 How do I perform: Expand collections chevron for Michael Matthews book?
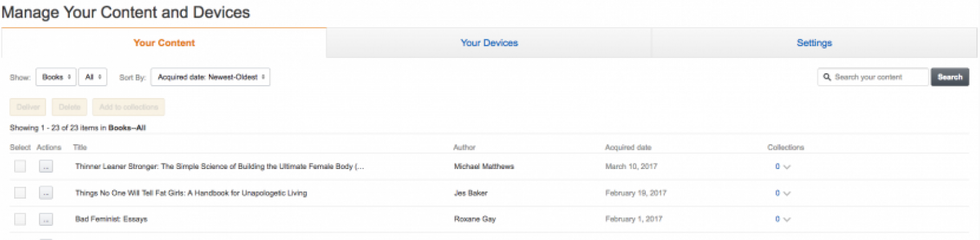786,167
